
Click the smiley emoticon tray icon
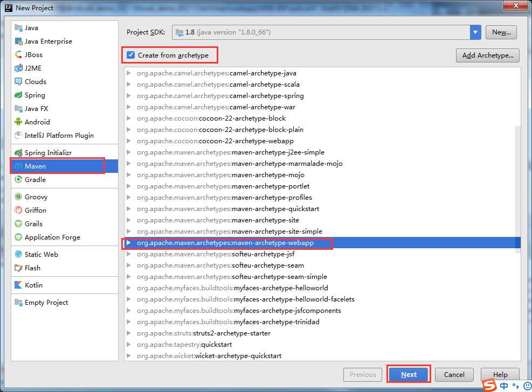[x=528, y=386]
